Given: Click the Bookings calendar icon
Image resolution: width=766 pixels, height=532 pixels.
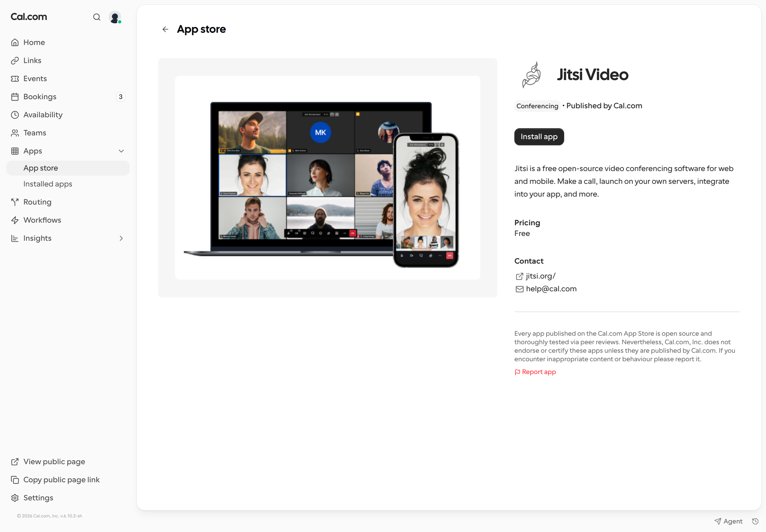Looking at the screenshot, I should coord(15,97).
